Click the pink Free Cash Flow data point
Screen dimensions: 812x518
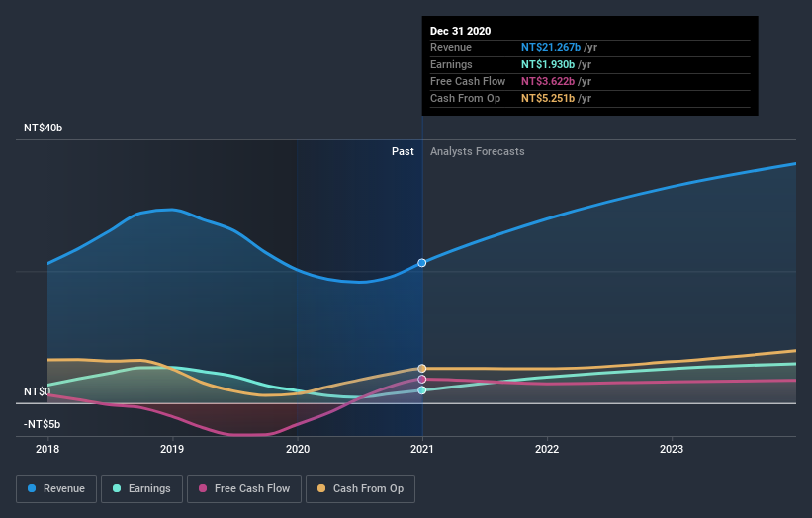(x=422, y=380)
